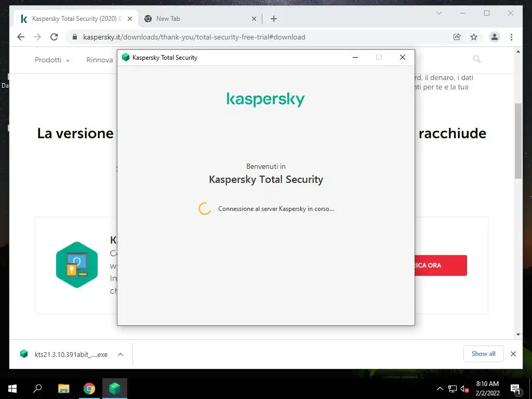This screenshot has width=532, height=399.
Task: Switch to the New Tab tab
Action: point(200,19)
